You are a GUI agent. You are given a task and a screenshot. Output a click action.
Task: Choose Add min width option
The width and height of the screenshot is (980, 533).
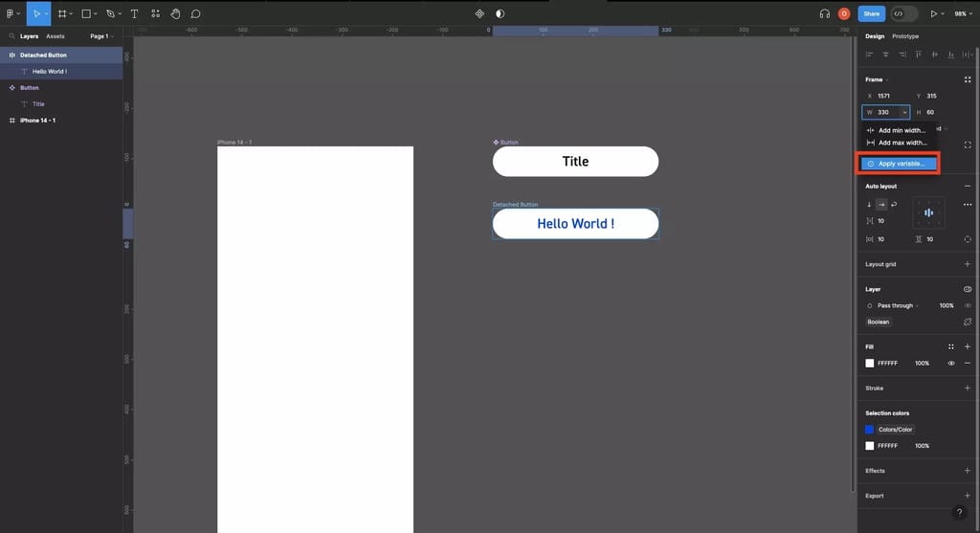tap(897, 130)
